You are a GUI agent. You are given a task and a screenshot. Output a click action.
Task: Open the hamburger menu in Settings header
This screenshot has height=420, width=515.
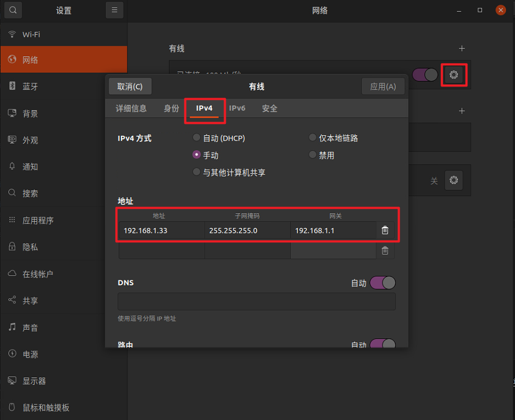coord(114,10)
